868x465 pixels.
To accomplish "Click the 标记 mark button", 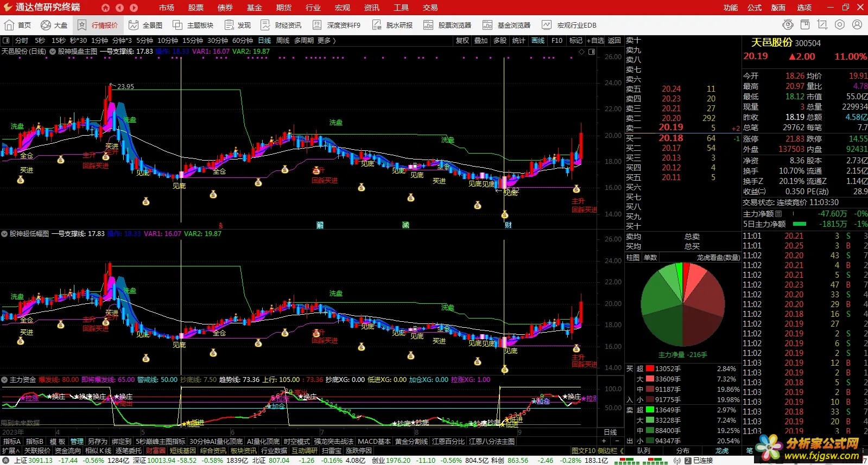I will click(575, 41).
